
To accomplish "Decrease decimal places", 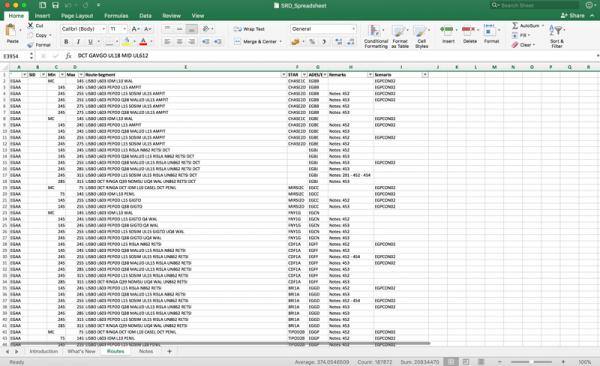I will (351, 41).
